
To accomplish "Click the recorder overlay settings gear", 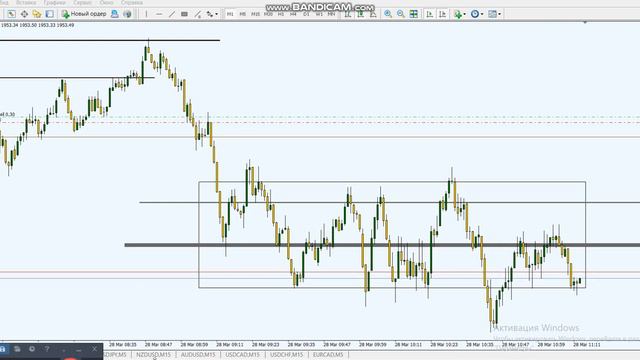I will point(32,349).
